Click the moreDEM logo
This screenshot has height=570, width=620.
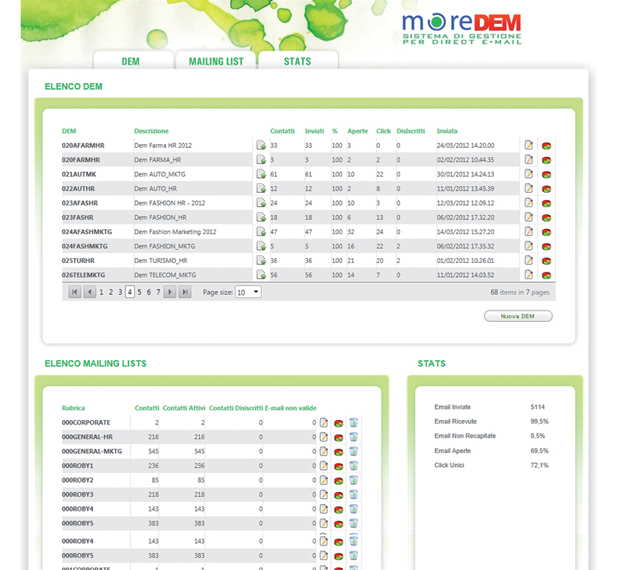[x=461, y=28]
